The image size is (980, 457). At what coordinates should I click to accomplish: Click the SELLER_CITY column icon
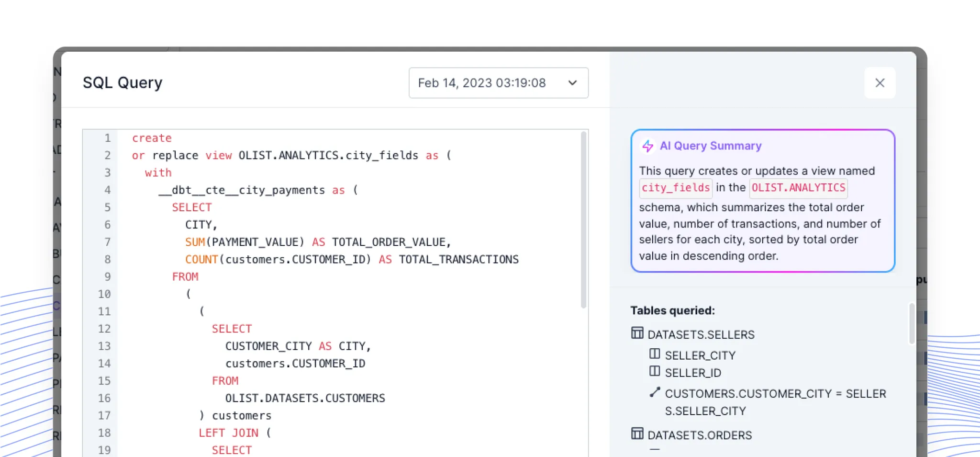pyautogui.click(x=655, y=354)
